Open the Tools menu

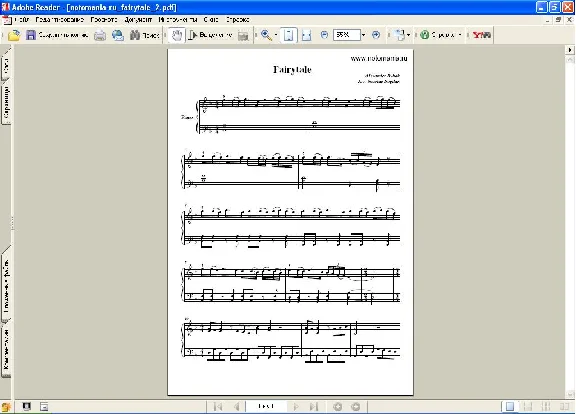pos(178,20)
